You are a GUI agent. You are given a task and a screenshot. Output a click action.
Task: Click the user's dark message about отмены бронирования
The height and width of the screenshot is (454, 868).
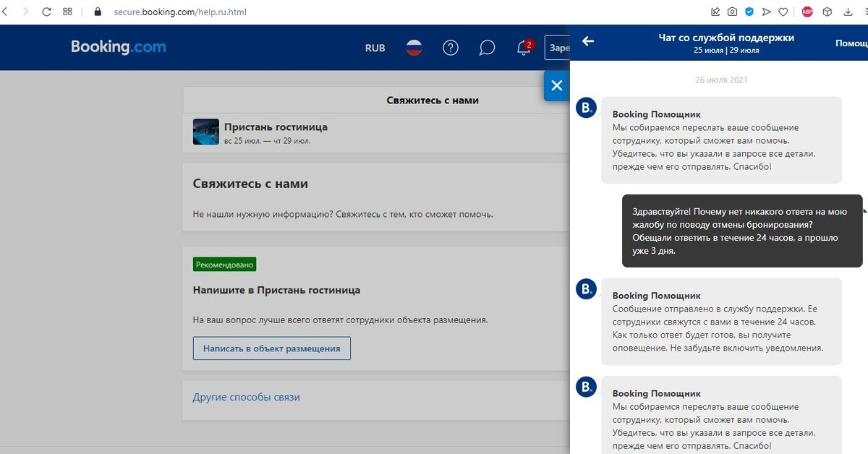tap(743, 231)
